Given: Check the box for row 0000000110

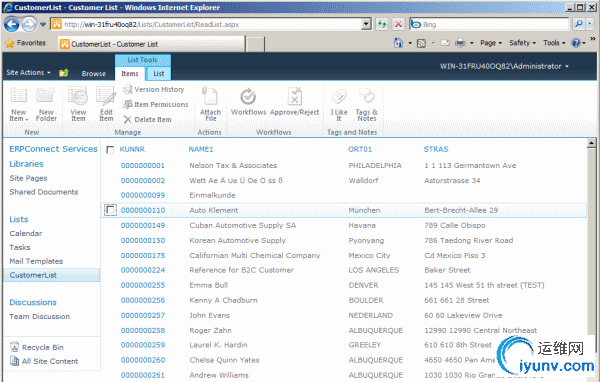Looking at the screenshot, I should (x=110, y=210).
